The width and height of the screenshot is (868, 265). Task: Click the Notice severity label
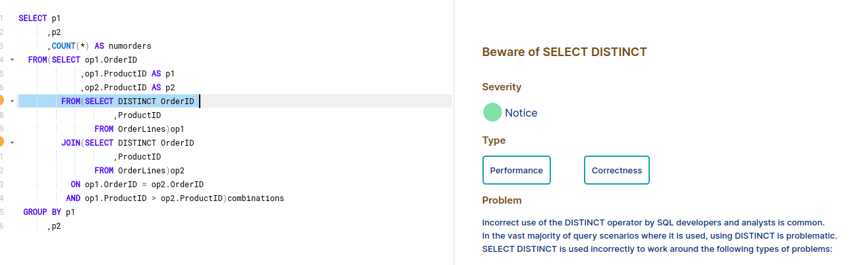click(521, 113)
